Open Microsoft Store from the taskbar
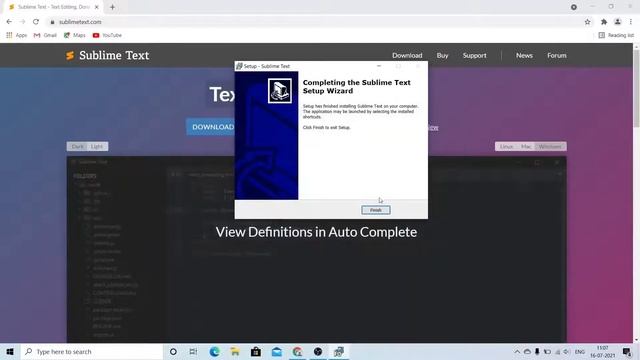The width and height of the screenshot is (640, 360). point(256,351)
